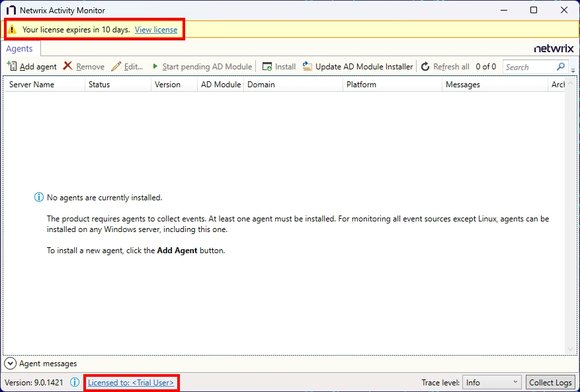Screen dimensions: 580x392
Task: Switch to the Agents tab
Action: tap(20, 48)
